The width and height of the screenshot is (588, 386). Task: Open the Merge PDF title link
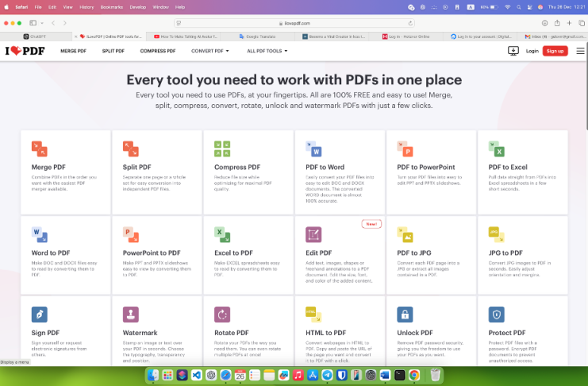click(48, 167)
